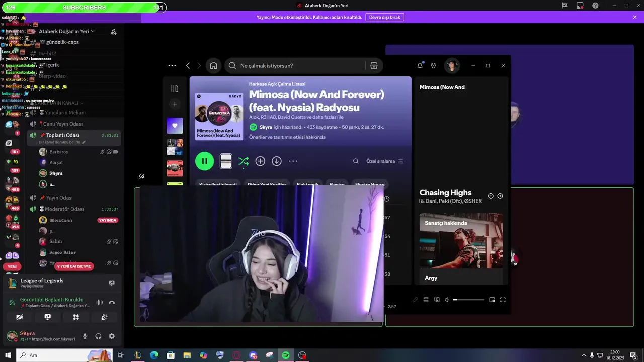Show lyrics with the microphone icon
This screenshot has height=362, width=644.
tap(415, 300)
